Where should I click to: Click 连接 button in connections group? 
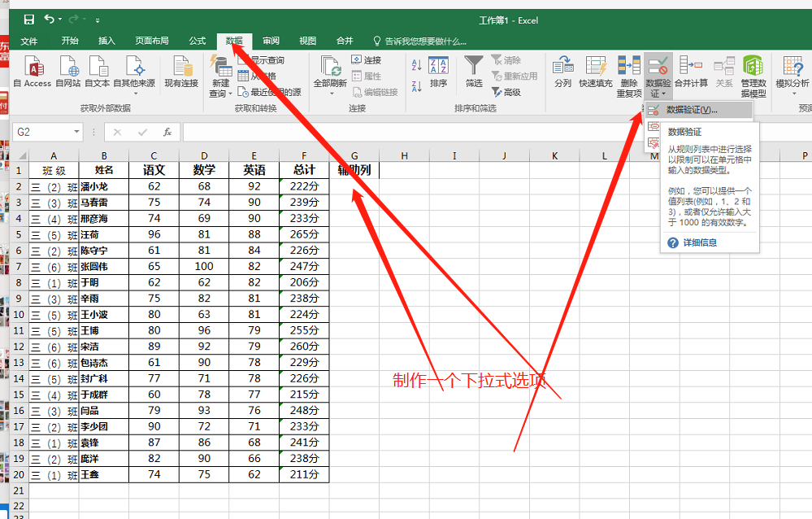(367, 60)
